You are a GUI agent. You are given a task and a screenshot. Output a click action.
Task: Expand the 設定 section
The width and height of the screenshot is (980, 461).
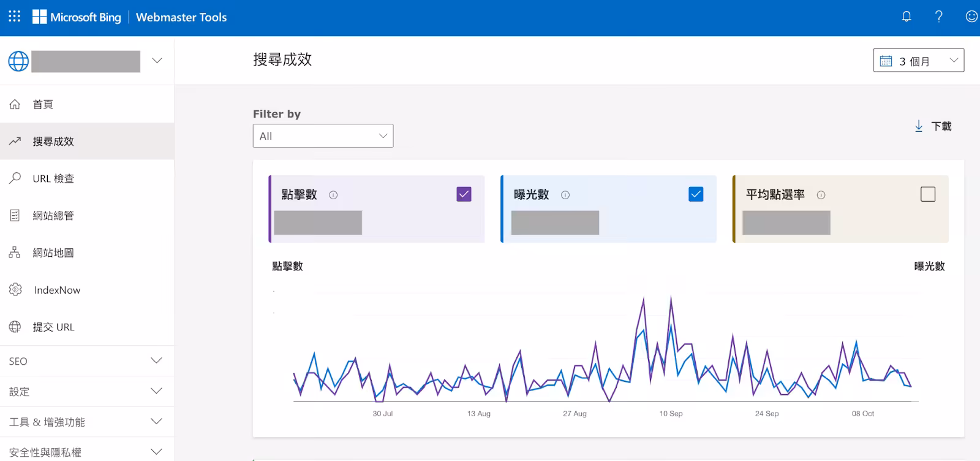coord(87,391)
